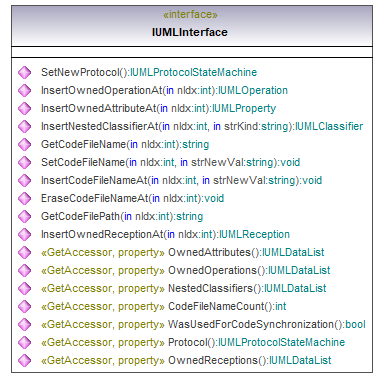
Task: Select the WasUsedForCodeSynchronization():bool property row
Action: tap(203, 324)
